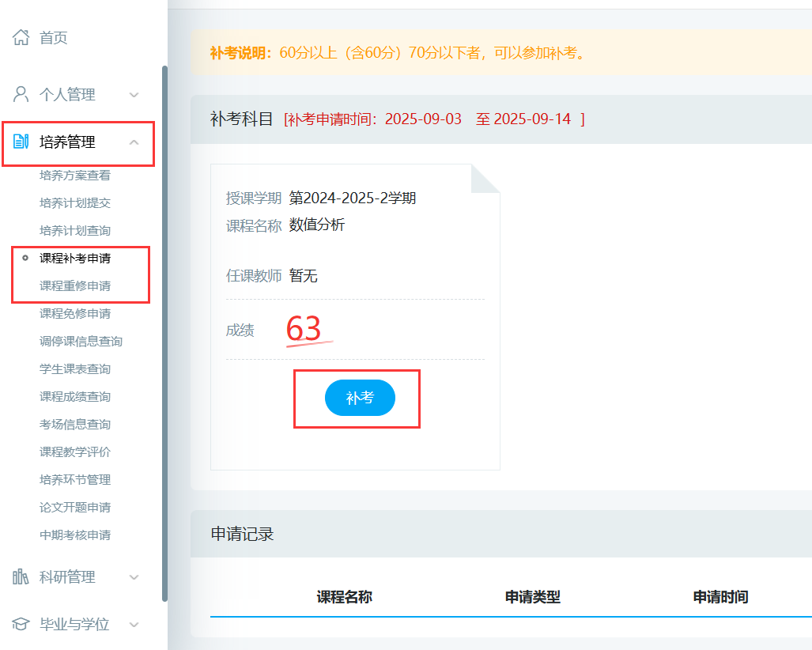The height and width of the screenshot is (650, 812).
Task: Click the red score 63
Action: tap(304, 329)
